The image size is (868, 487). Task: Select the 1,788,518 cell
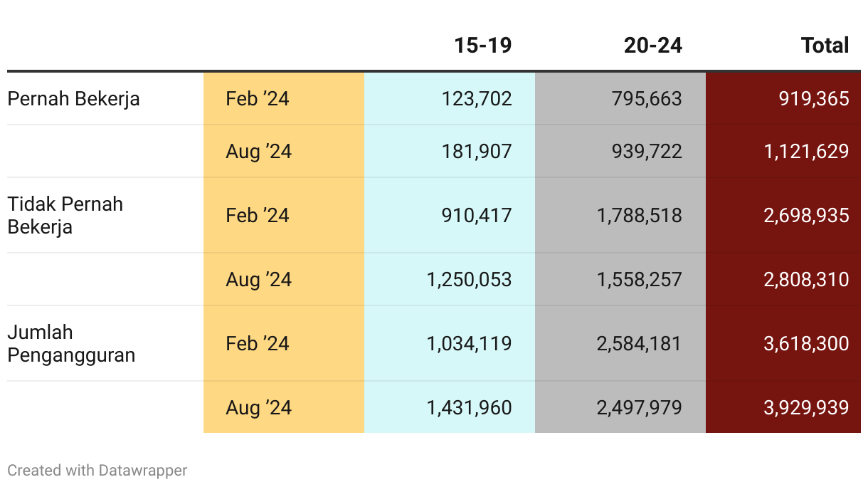[640, 215]
